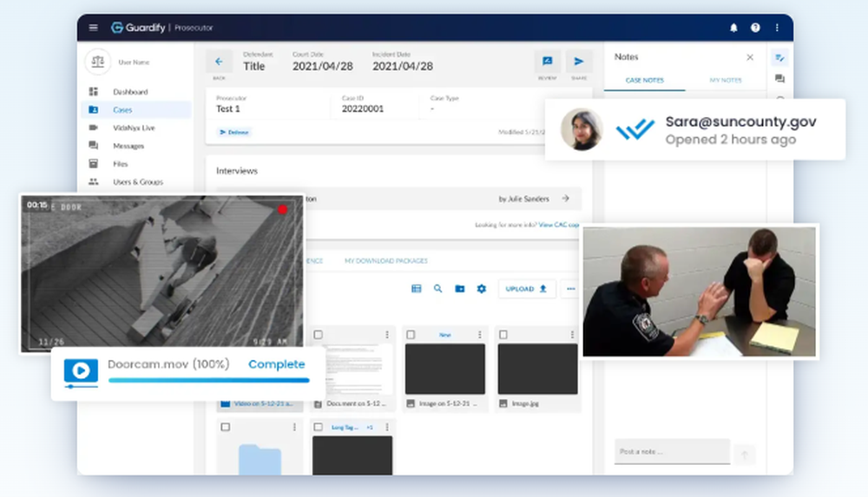Toggle the notes panel icon in right strip

coord(780,57)
